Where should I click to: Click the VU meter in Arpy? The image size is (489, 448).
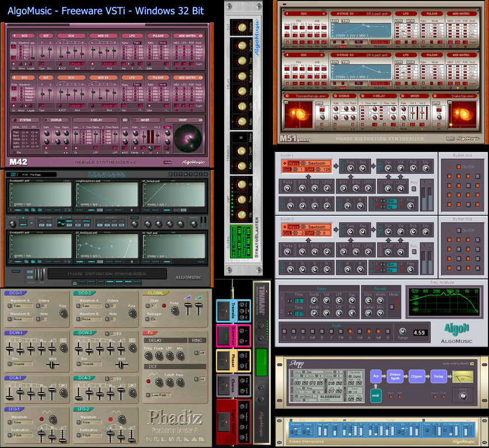pos(463,377)
